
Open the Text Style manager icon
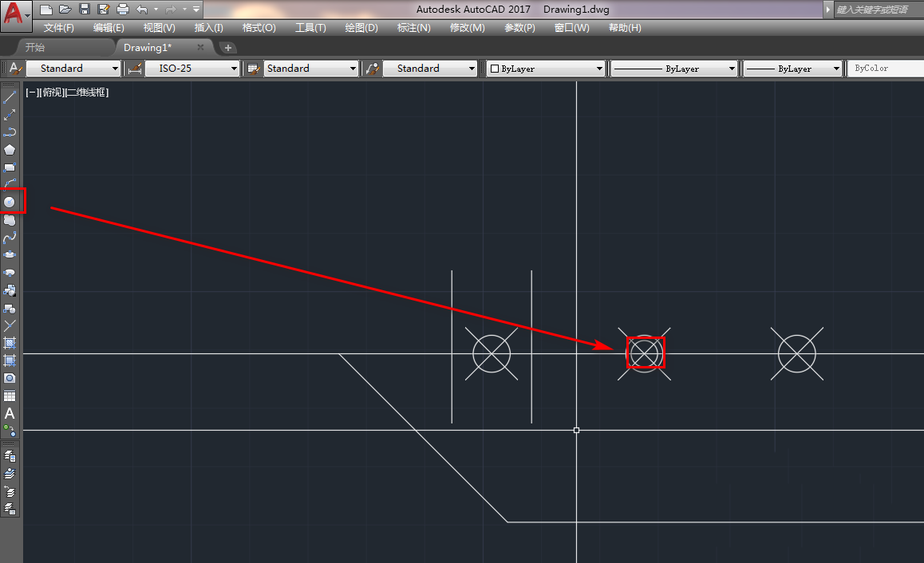pos(16,69)
